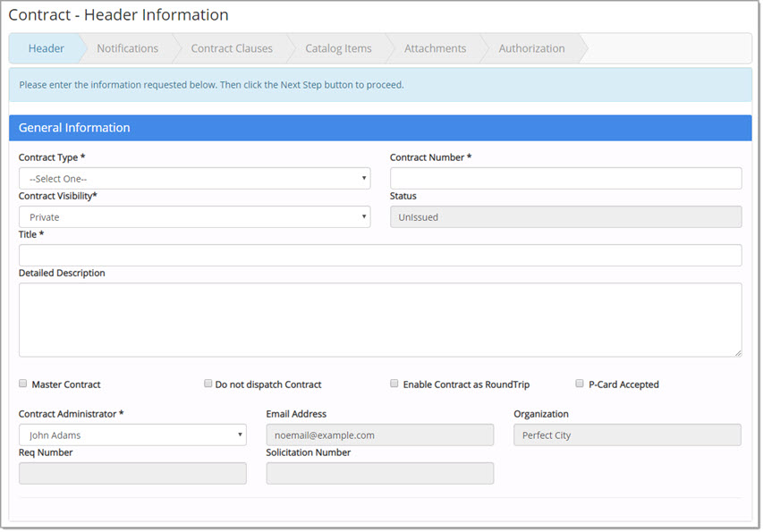763x532 pixels.
Task: Switch to the Notifications tab
Action: (127, 49)
